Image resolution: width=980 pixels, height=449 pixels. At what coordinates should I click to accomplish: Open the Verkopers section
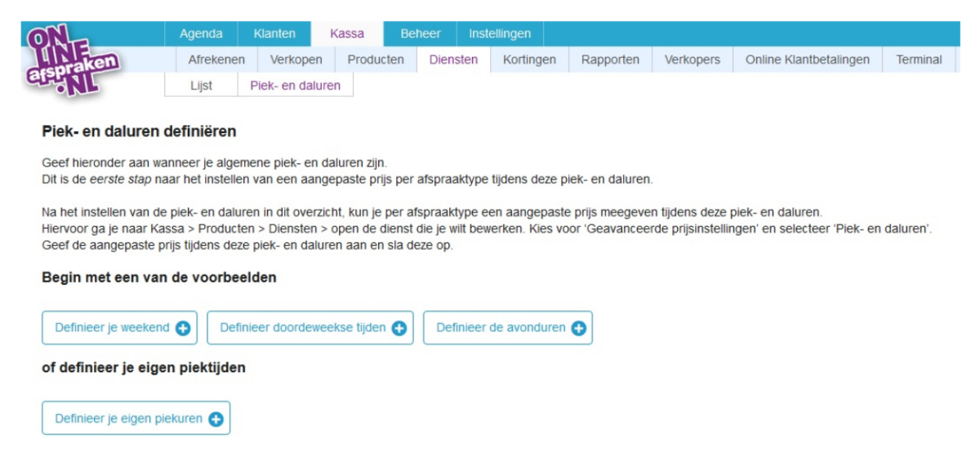point(693,60)
